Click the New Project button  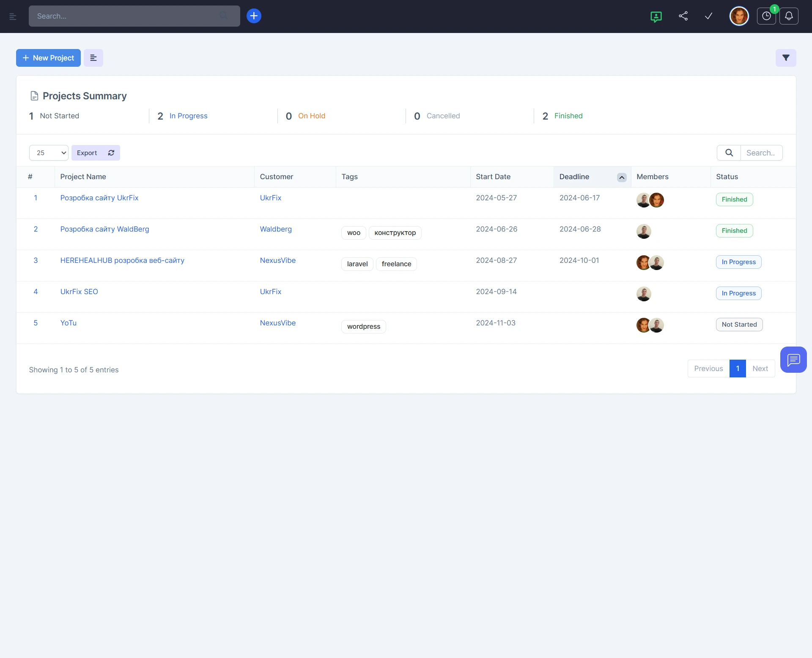coord(48,58)
